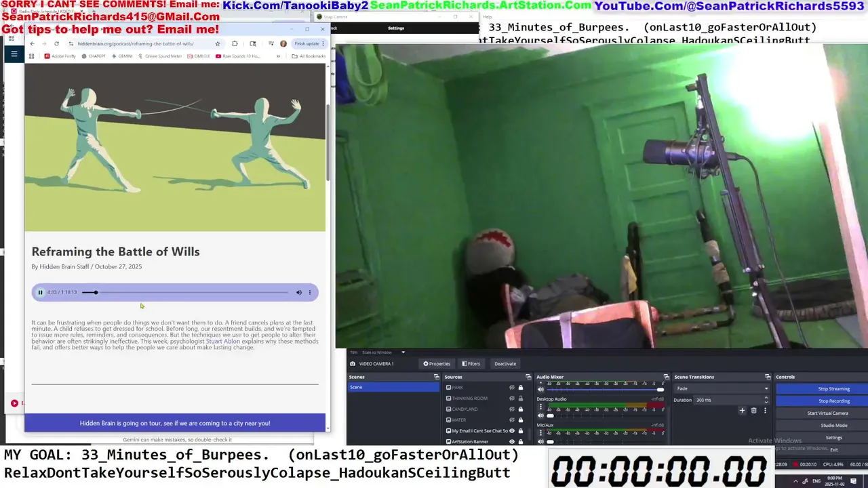
Task: Toggle visibility of CANDYLAND source
Action: tap(512, 409)
